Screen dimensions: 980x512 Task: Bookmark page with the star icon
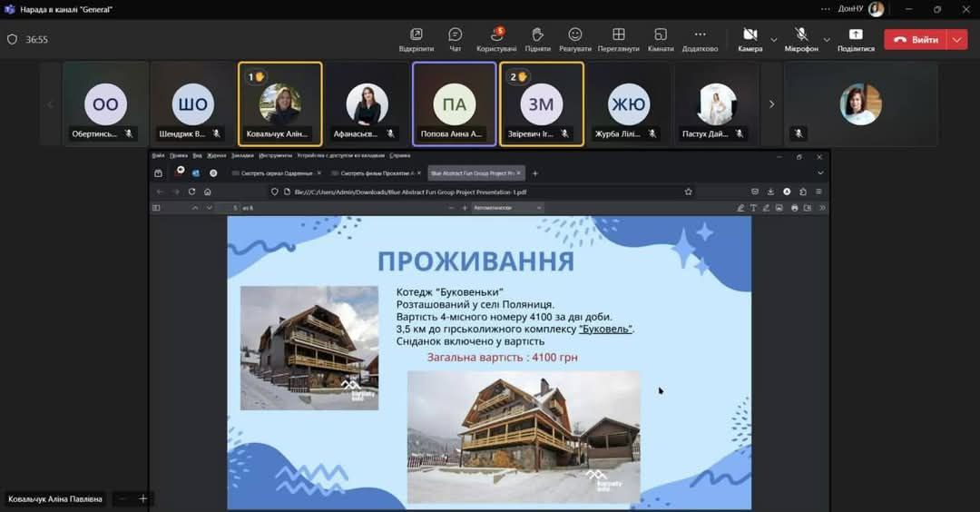click(x=688, y=192)
